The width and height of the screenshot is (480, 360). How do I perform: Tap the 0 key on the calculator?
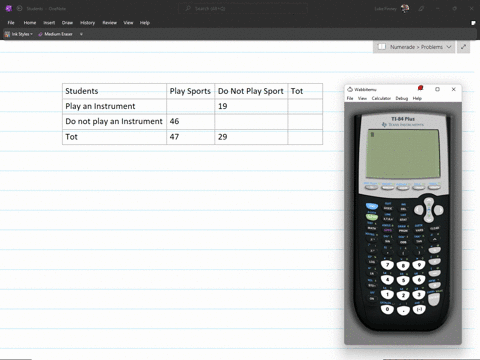point(387,309)
